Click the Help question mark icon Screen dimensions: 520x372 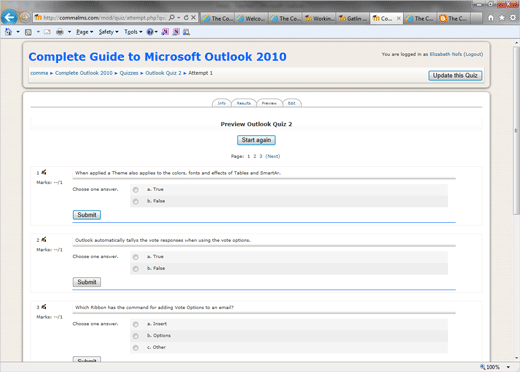(x=150, y=32)
